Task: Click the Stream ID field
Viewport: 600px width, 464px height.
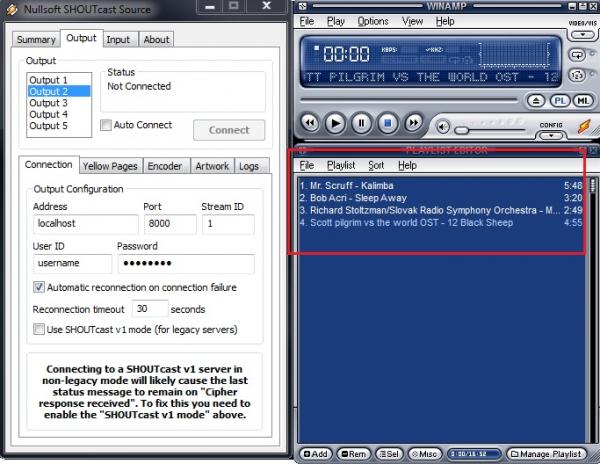Action: coord(228,224)
